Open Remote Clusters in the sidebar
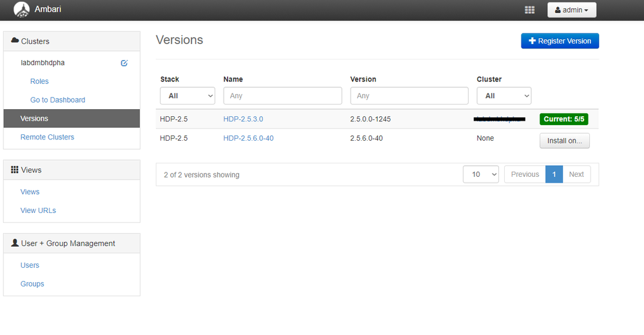Image resolution: width=644 pixels, height=335 pixels. pyautogui.click(x=47, y=137)
